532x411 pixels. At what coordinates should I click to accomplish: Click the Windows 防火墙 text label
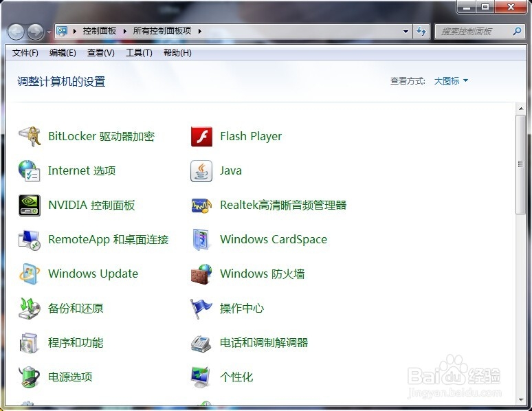click(263, 274)
